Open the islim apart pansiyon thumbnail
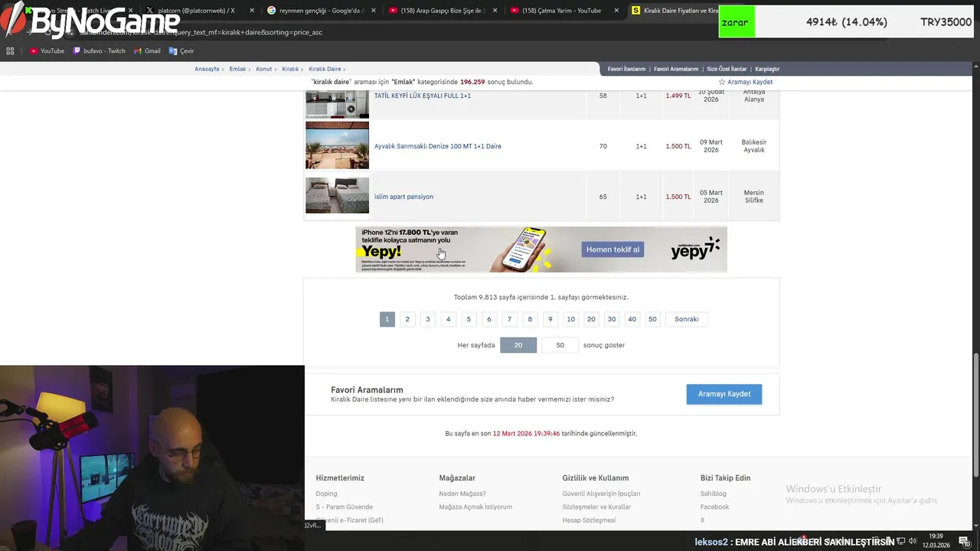This screenshot has height=551, width=980. tap(337, 196)
